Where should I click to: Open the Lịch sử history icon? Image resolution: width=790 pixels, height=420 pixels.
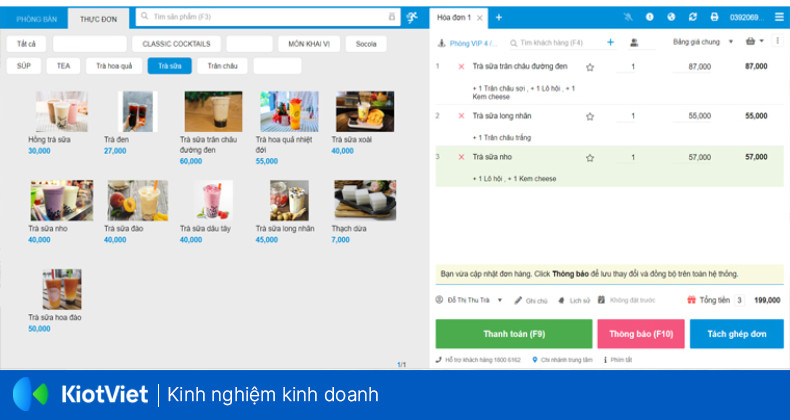coord(561,300)
